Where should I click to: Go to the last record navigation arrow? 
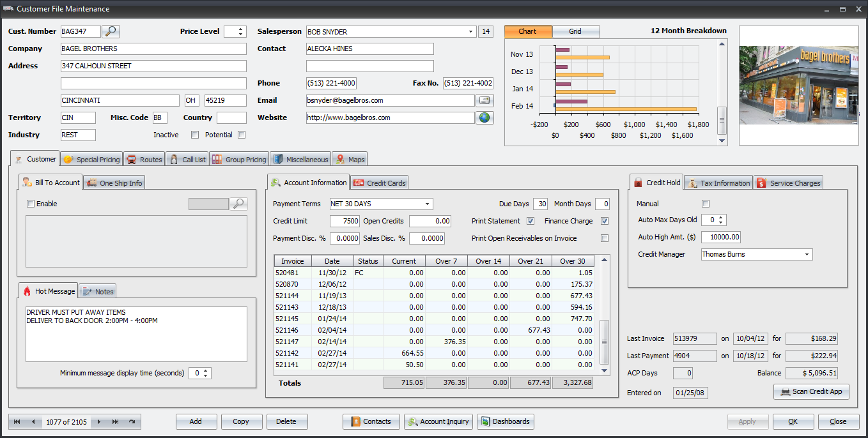coord(116,421)
